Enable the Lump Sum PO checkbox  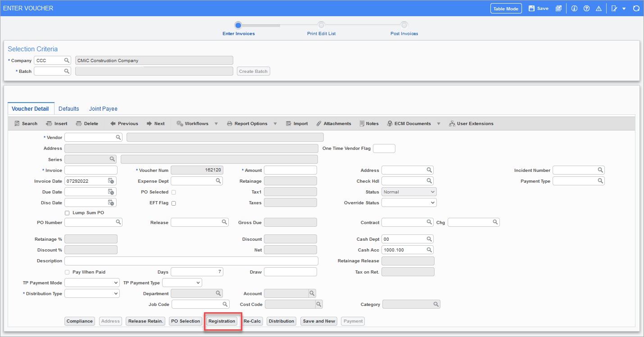tap(67, 212)
